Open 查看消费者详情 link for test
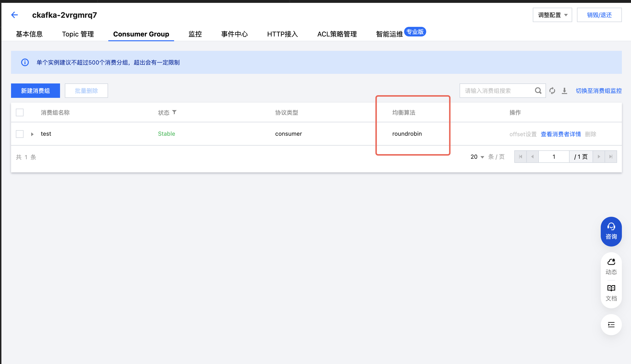 point(561,134)
